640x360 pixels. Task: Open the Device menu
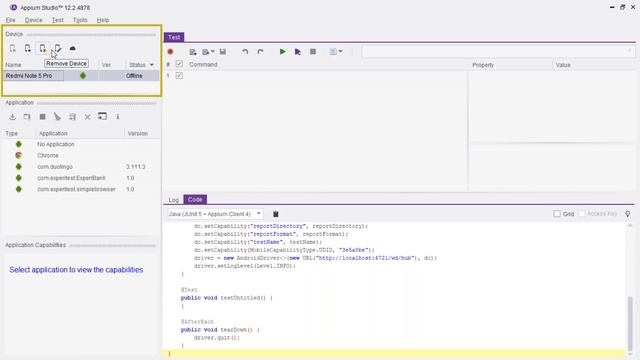33,20
